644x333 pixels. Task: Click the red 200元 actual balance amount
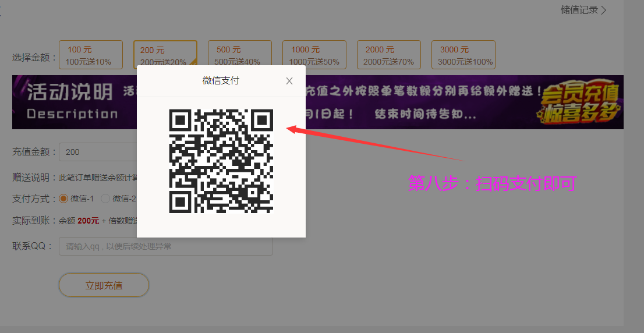coord(88,221)
